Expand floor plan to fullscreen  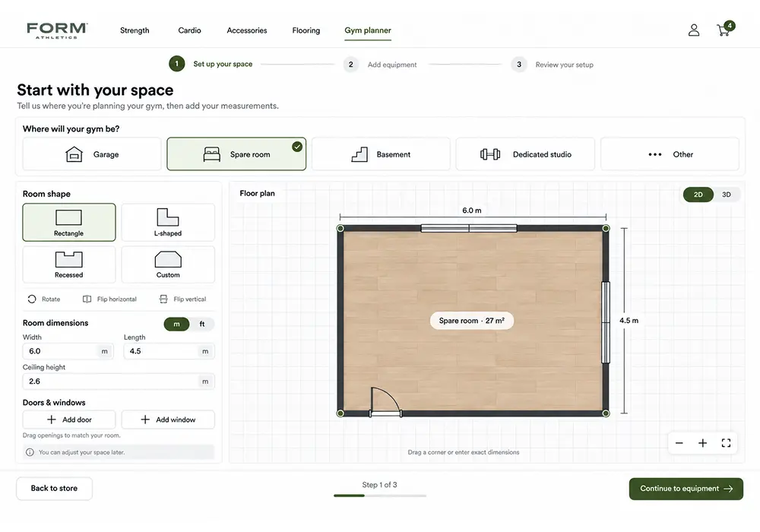click(726, 443)
